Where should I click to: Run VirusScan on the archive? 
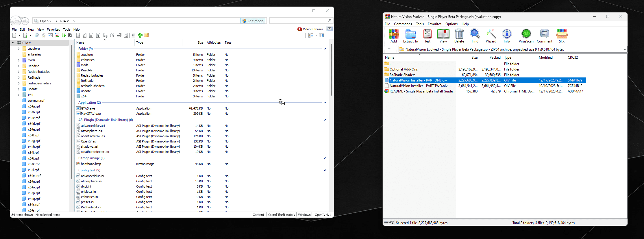click(x=526, y=34)
